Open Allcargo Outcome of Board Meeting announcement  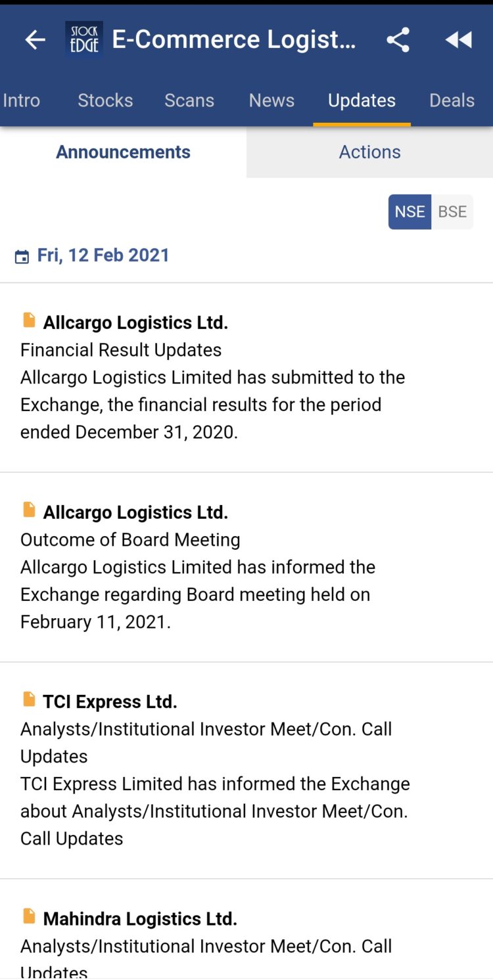pos(197,567)
